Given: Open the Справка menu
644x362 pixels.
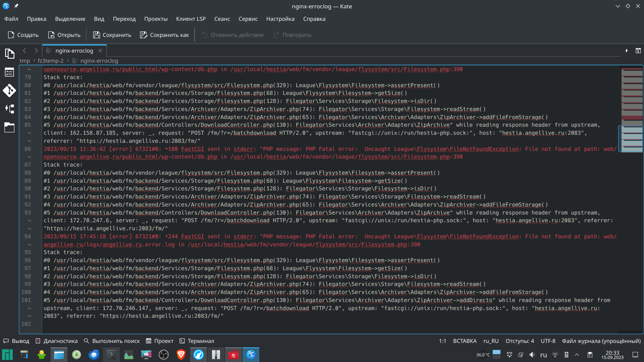Looking at the screenshot, I should (314, 19).
